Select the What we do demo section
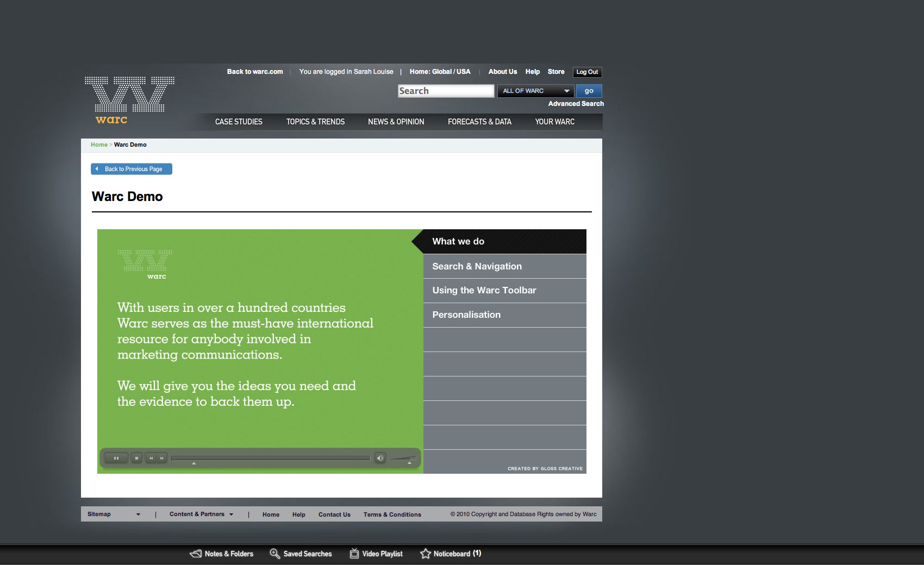 [x=505, y=242]
